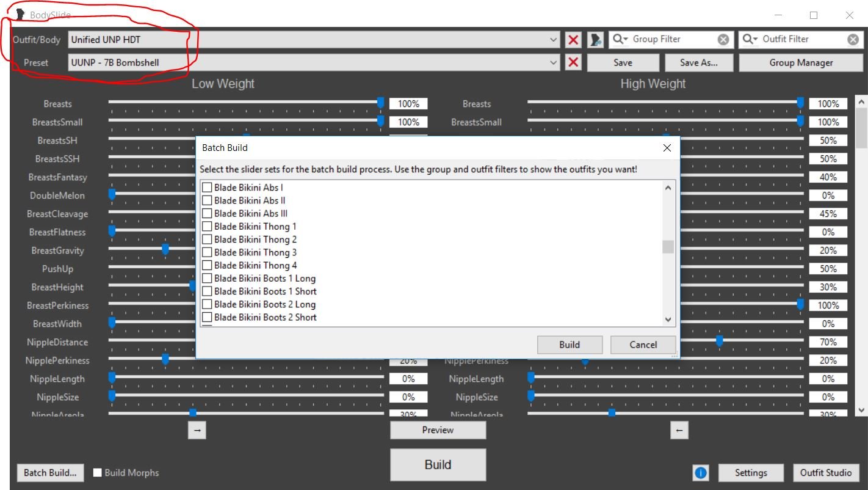Click the main slider panel scroll-down arrow
868x490 pixels.
click(x=861, y=411)
